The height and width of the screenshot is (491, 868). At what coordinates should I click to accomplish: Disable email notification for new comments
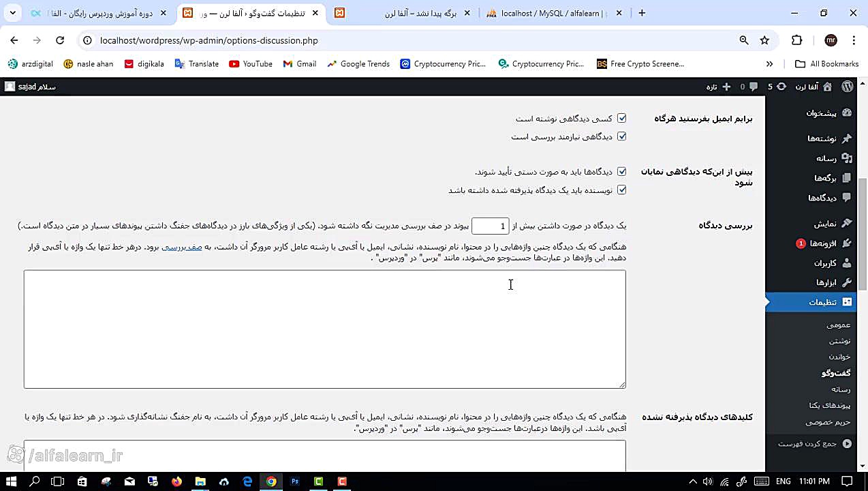[621, 118]
